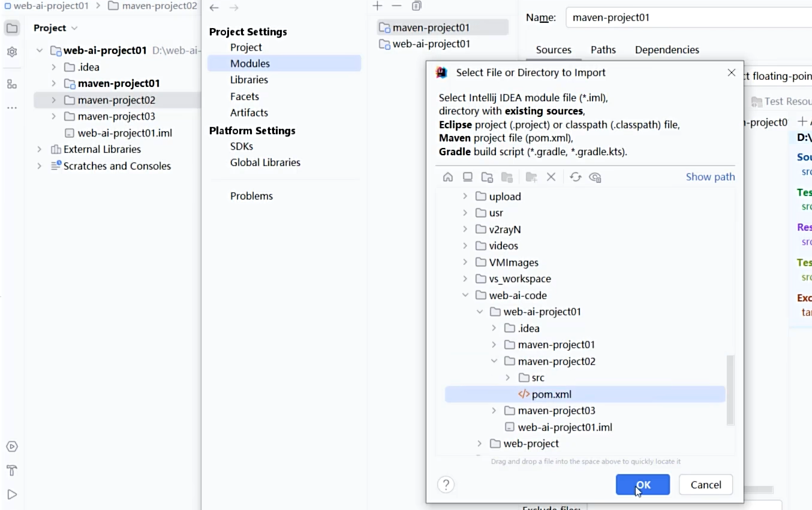The height and width of the screenshot is (510, 812).
Task: Jump to Desktop directory icon
Action: point(468,177)
